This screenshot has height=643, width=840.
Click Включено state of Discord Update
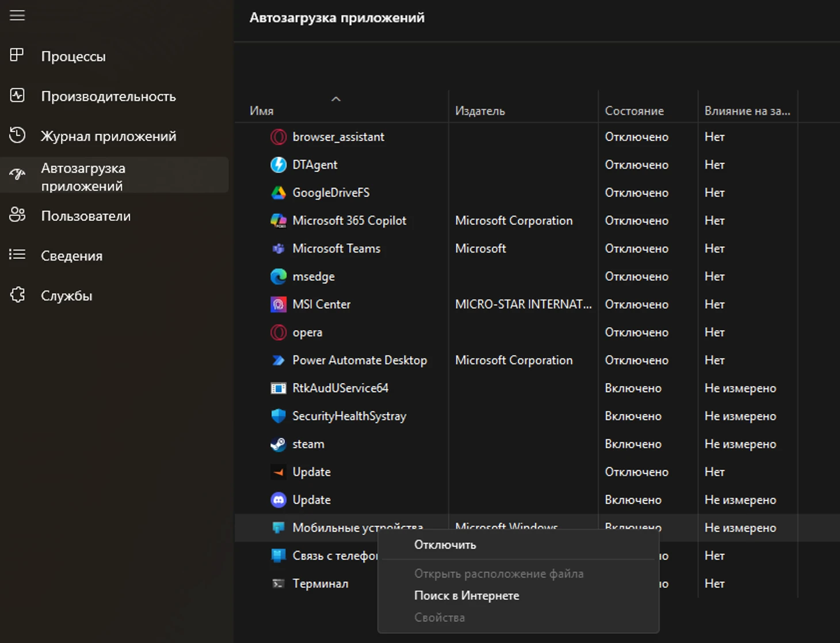(x=633, y=500)
